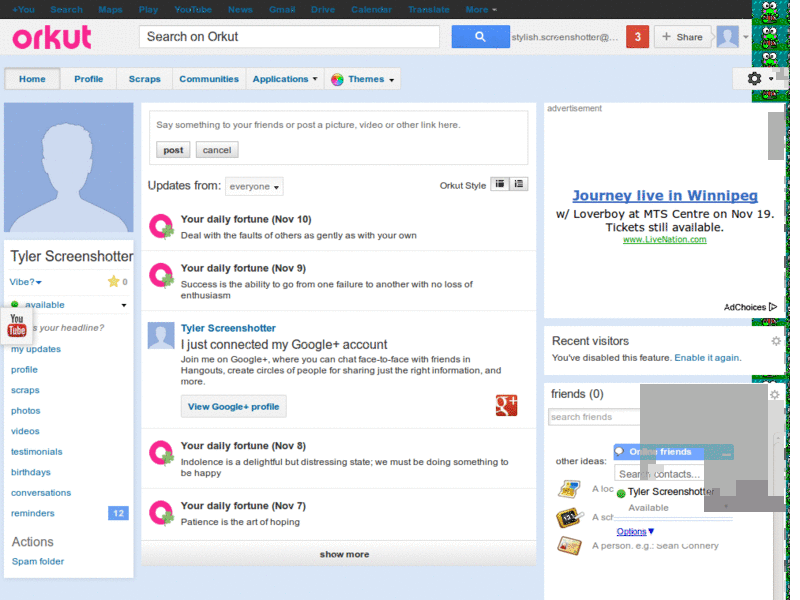800x600 pixels.
Task: Open the Updates from everyone dropdown
Action: 254,187
